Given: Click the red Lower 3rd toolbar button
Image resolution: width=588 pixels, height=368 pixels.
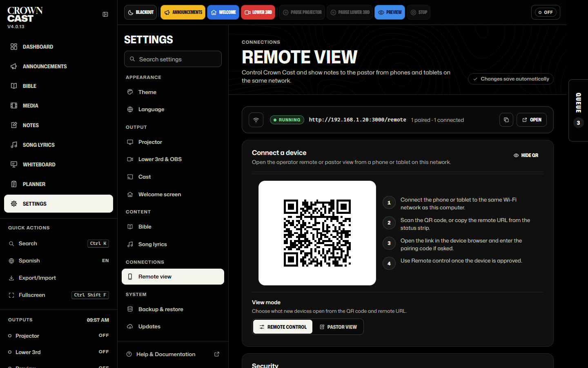Looking at the screenshot, I should click(x=258, y=12).
